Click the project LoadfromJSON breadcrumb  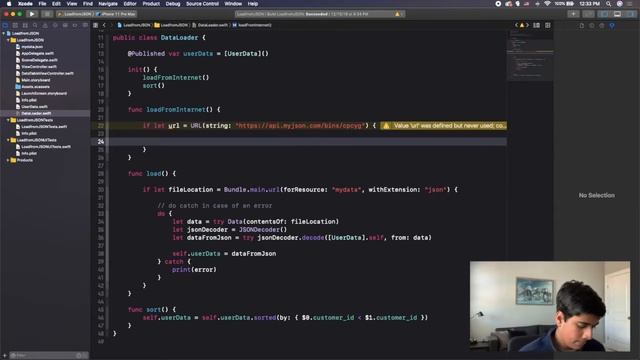click(134, 25)
